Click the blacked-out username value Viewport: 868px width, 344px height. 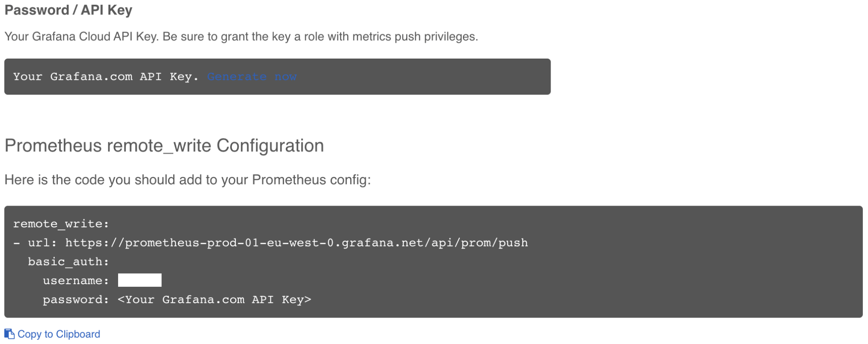pyautogui.click(x=140, y=280)
